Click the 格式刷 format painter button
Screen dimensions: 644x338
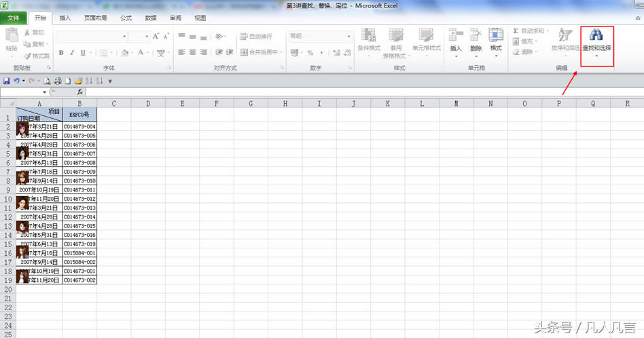pos(36,56)
